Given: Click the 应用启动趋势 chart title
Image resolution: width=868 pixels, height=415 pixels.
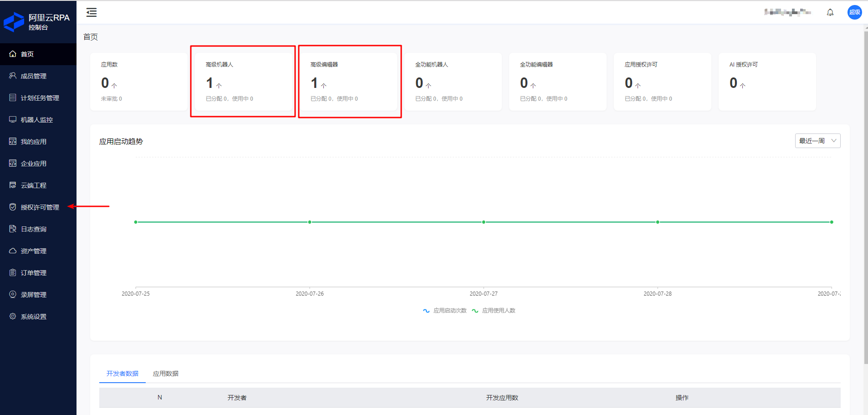Looking at the screenshot, I should [x=121, y=142].
